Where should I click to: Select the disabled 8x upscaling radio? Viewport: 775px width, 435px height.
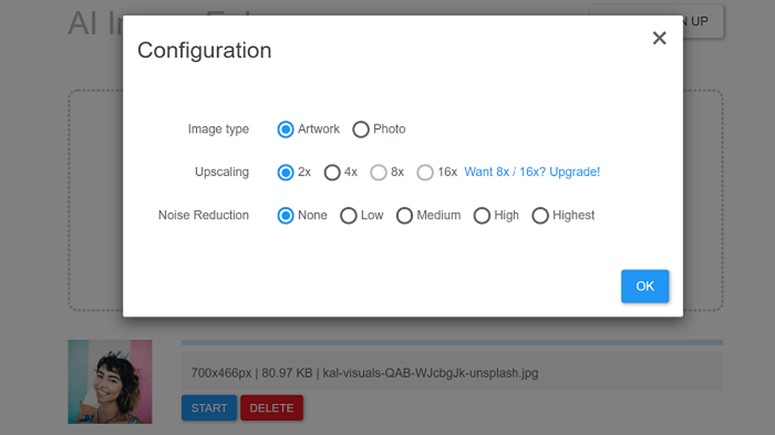click(x=378, y=172)
